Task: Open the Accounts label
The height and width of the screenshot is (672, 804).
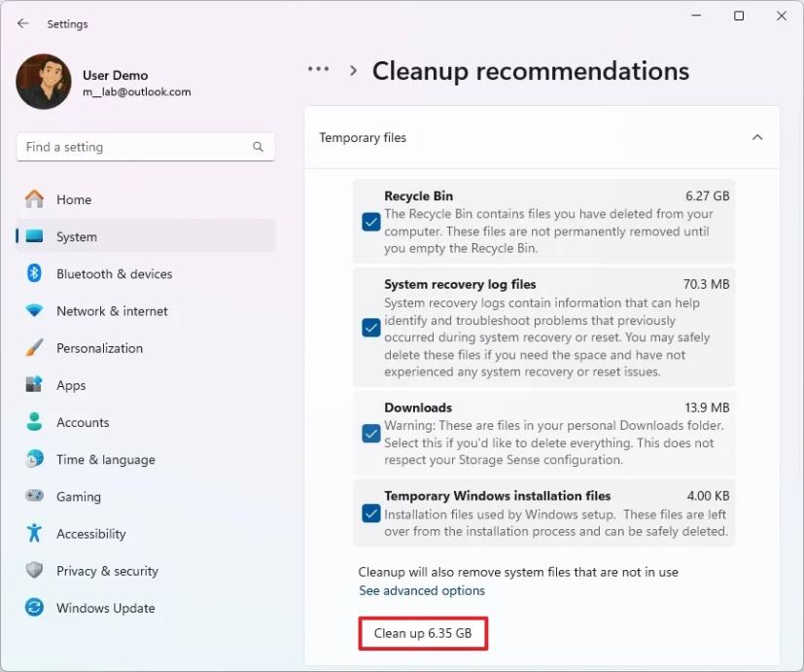Action: (83, 422)
